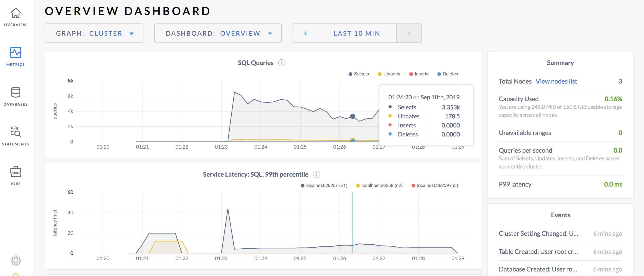
Task: Click the Service Latency info icon
Action: tap(317, 175)
